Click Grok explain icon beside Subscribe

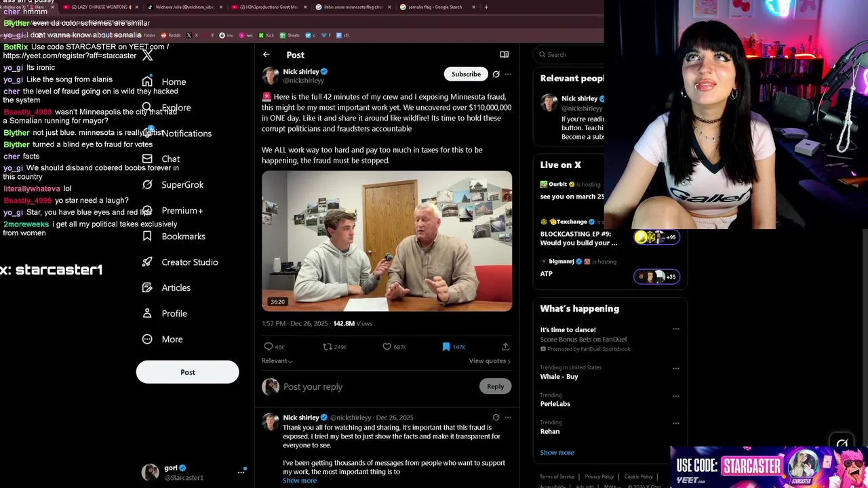click(x=496, y=74)
